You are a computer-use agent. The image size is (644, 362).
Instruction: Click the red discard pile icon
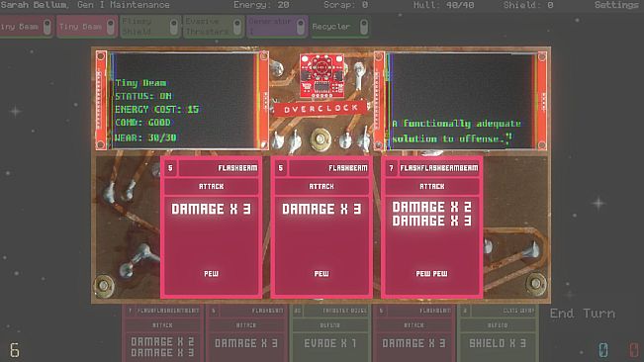pyautogui.click(x=634, y=349)
